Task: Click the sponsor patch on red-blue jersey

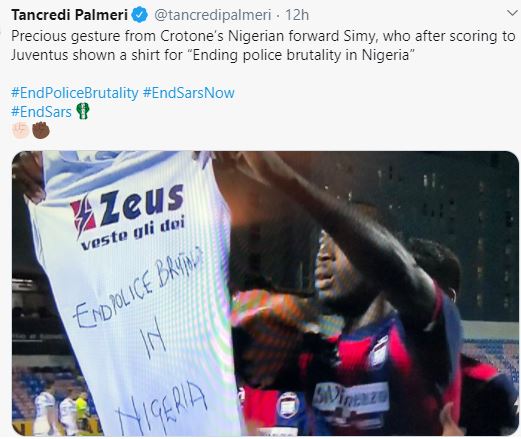Action: (351, 399)
